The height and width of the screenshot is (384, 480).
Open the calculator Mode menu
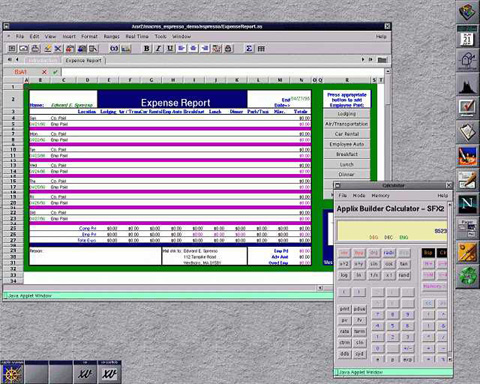359,196
